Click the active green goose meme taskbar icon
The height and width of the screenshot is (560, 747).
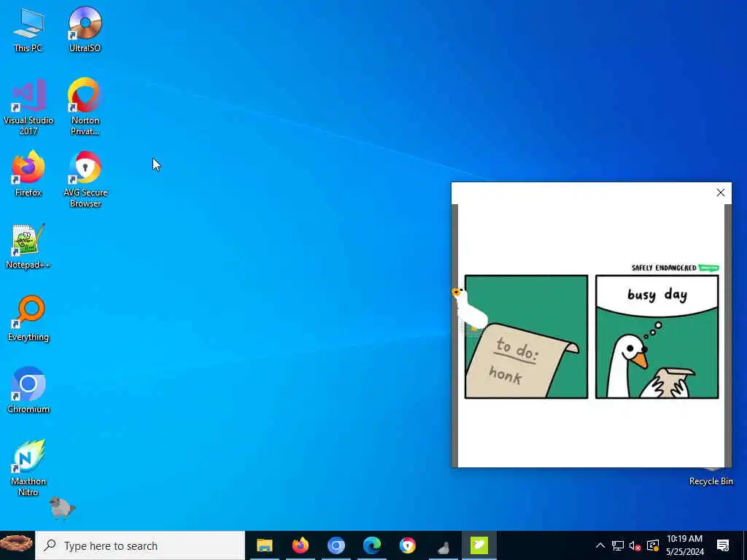(479, 545)
